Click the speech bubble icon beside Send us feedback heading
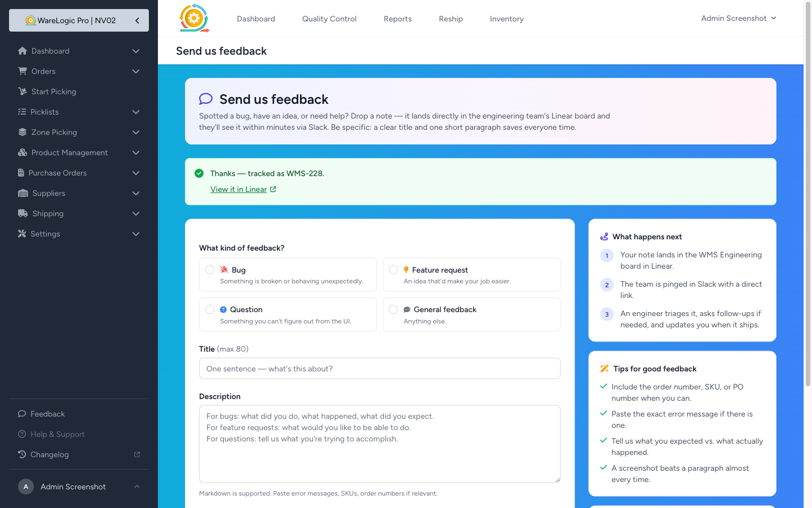812x508 pixels. (x=206, y=99)
